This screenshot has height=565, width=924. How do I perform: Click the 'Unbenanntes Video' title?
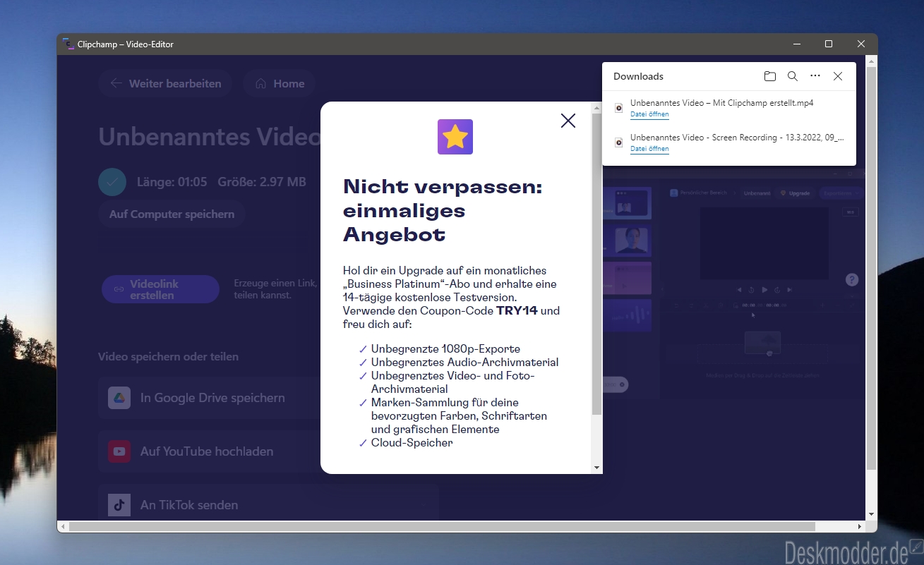[x=210, y=136]
